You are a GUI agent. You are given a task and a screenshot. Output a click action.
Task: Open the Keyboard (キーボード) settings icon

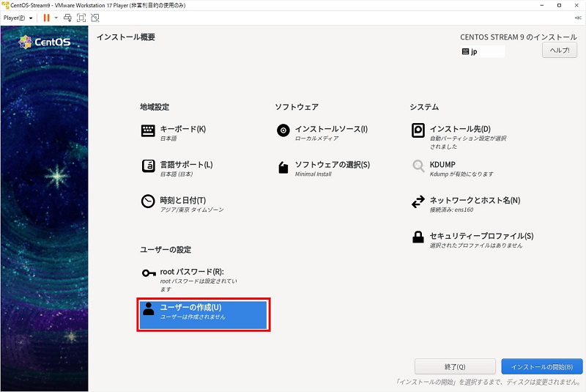148,131
